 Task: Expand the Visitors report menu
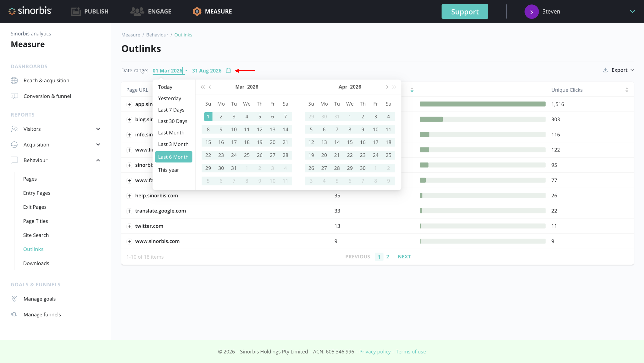click(x=98, y=129)
